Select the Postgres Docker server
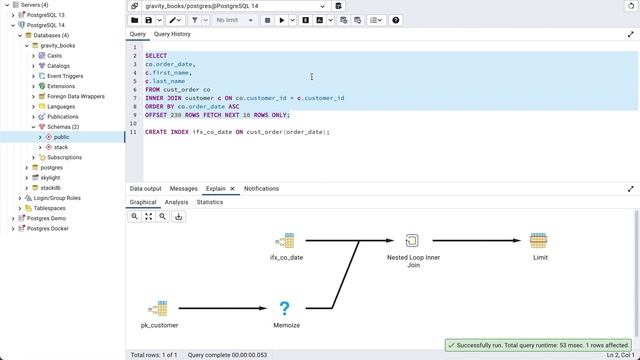 click(48, 229)
